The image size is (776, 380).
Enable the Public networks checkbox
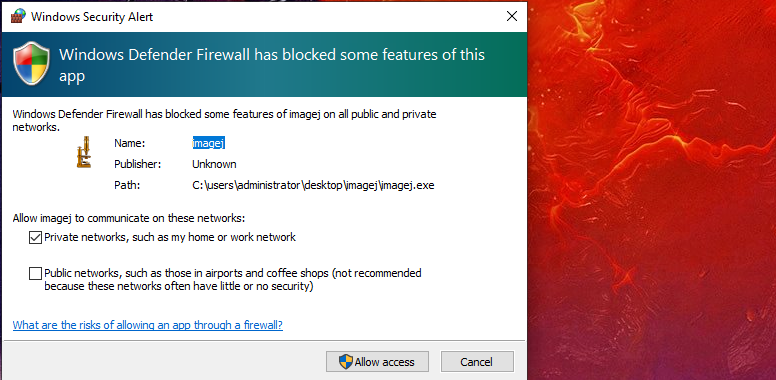coord(35,274)
